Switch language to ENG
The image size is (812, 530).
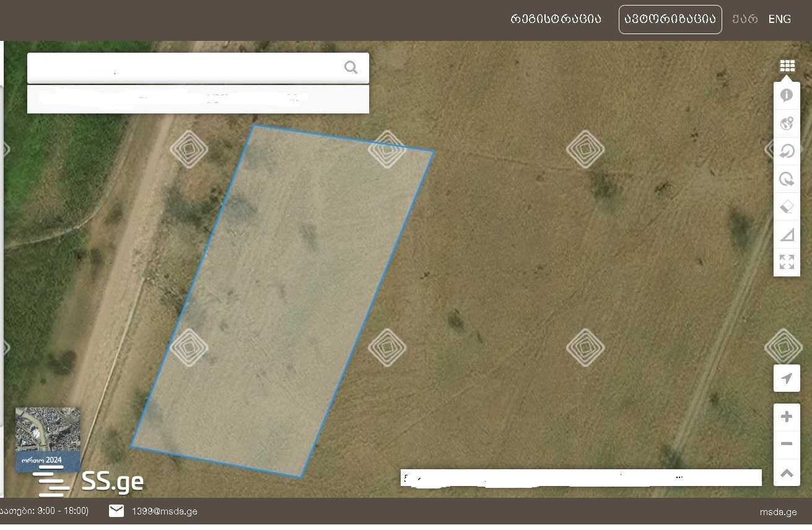pyautogui.click(x=779, y=19)
